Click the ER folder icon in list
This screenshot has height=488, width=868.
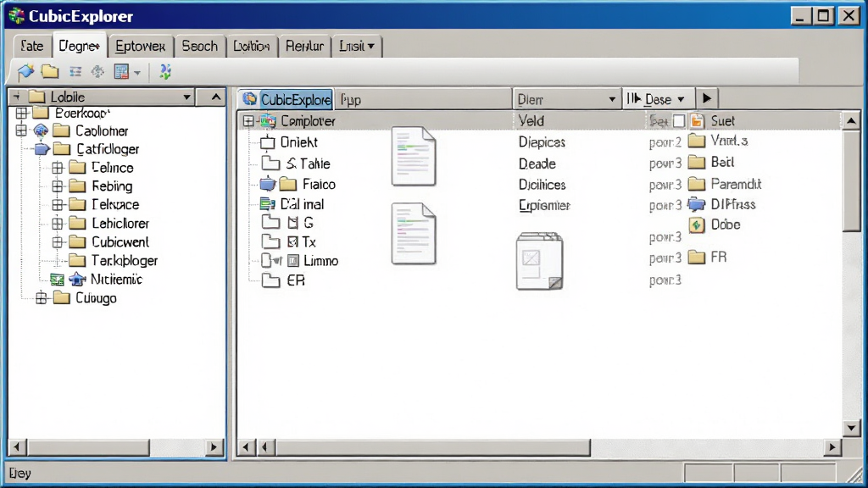[270, 280]
